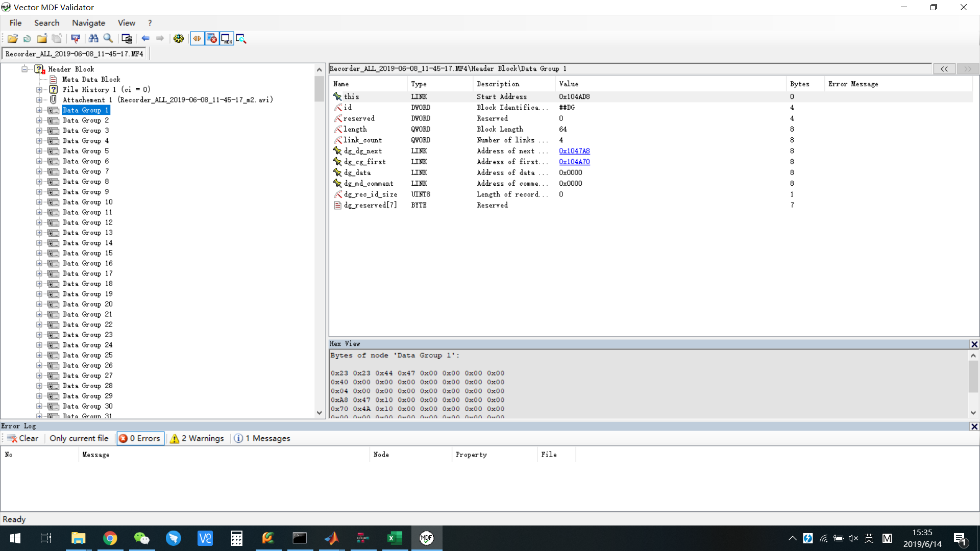Viewport: 980px width, 551px height.
Task: Open an MDF file using the Open icon
Action: point(12,38)
